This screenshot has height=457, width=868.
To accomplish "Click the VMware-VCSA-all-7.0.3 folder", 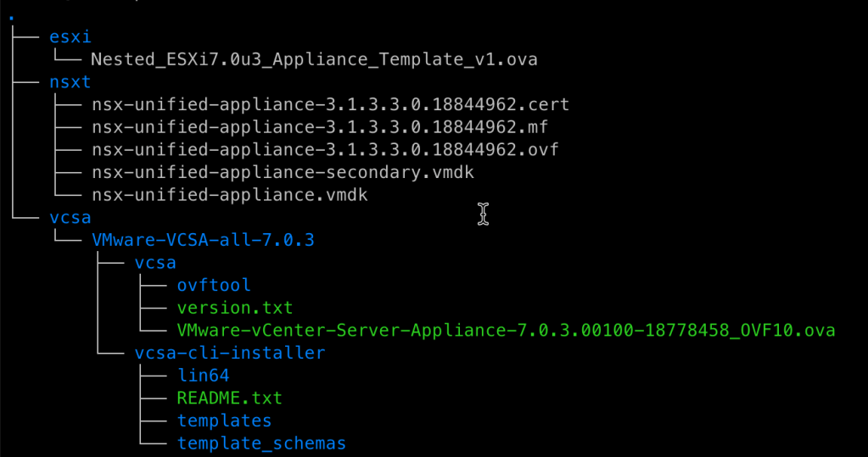I will coord(203,240).
